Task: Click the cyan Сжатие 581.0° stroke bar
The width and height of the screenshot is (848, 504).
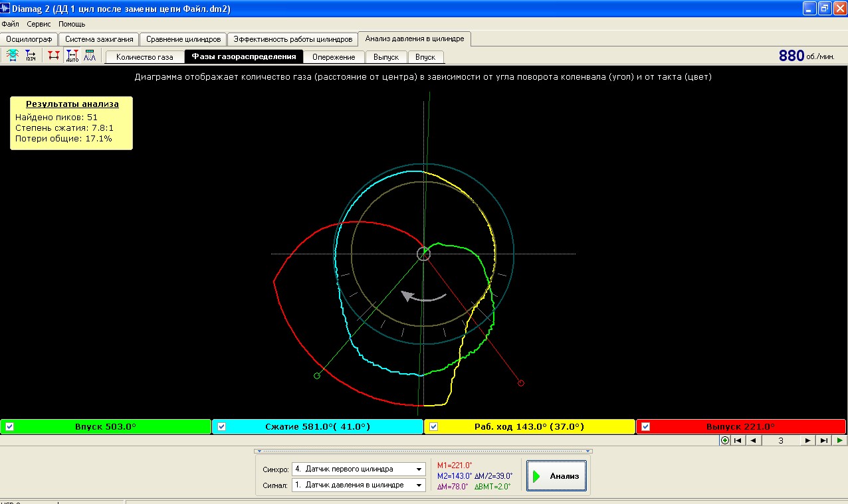Action: tap(318, 427)
